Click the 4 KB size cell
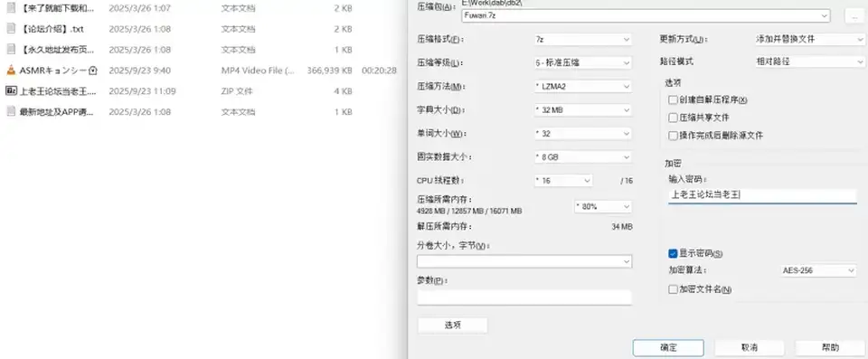Image resolution: width=868 pixels, height=359 pixels. (344, 90)
